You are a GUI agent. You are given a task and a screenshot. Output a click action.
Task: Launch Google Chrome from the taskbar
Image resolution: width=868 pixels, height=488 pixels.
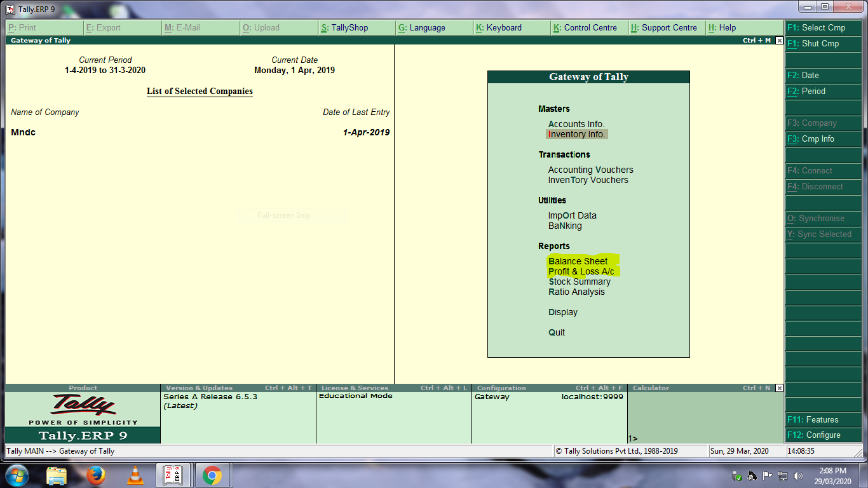[213, 475]
